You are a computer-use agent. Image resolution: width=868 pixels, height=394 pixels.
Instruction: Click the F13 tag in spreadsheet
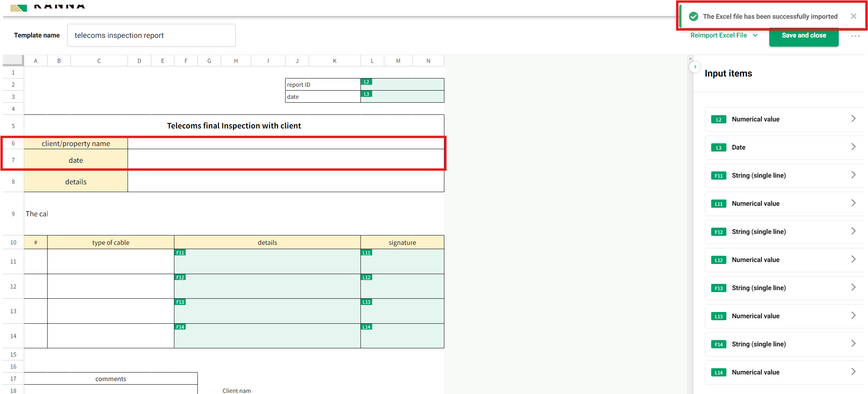point(180,302)
